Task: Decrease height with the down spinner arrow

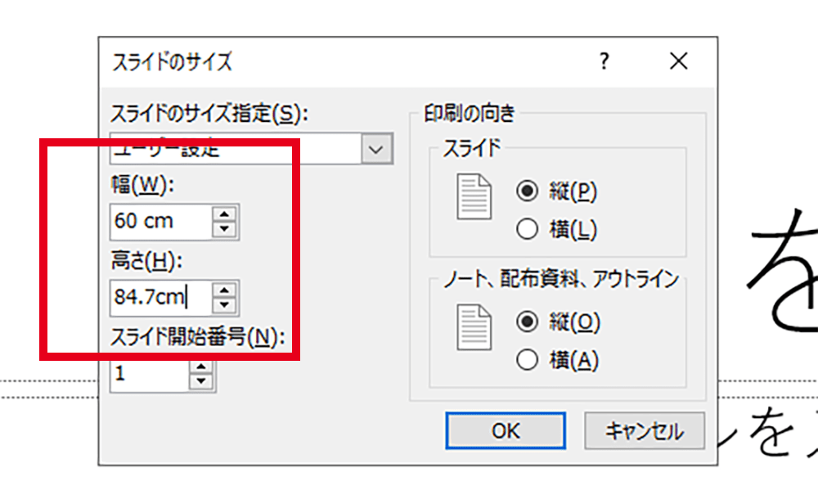Action: [x=225, y=304]
